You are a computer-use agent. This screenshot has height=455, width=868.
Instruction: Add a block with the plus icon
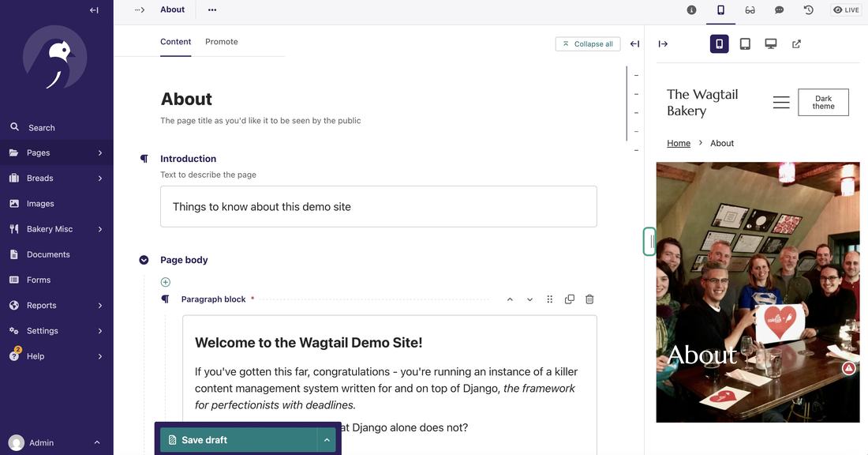click(166, 282)
